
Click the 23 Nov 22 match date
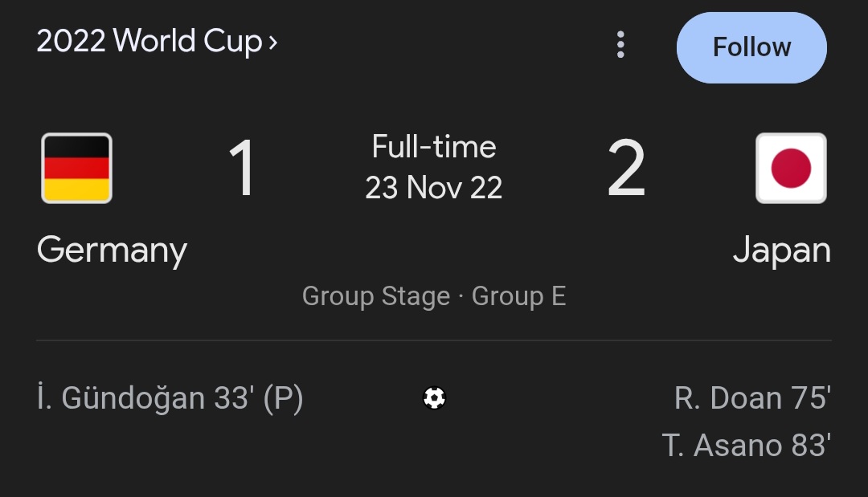click(434, 188)
